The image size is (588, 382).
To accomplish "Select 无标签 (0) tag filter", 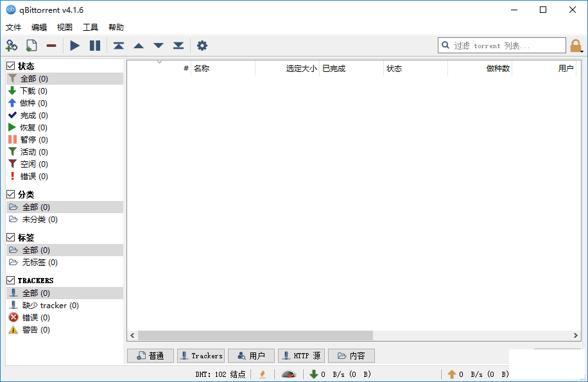I will (64, 263).
